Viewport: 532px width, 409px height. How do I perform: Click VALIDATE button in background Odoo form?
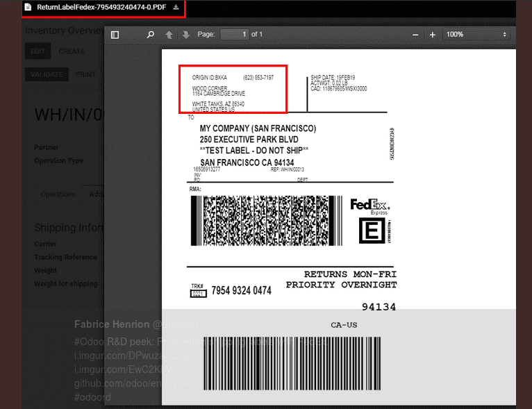click(47, 74)
